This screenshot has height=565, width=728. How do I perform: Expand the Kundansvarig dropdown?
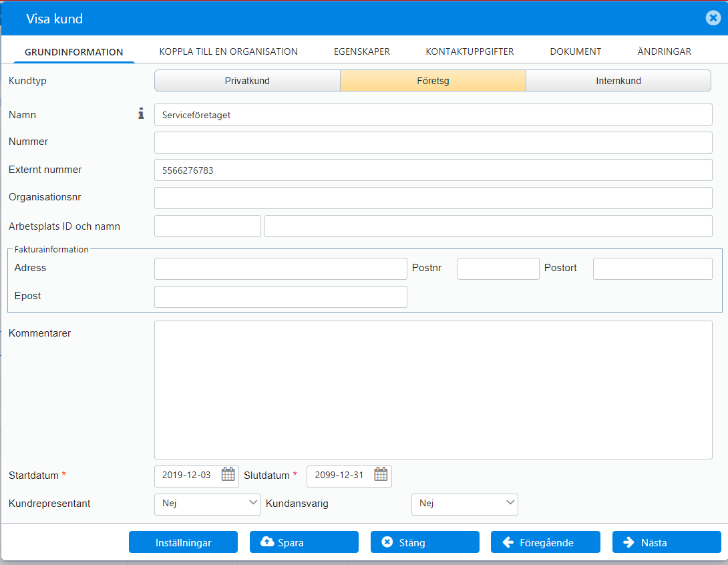[465, 504]
